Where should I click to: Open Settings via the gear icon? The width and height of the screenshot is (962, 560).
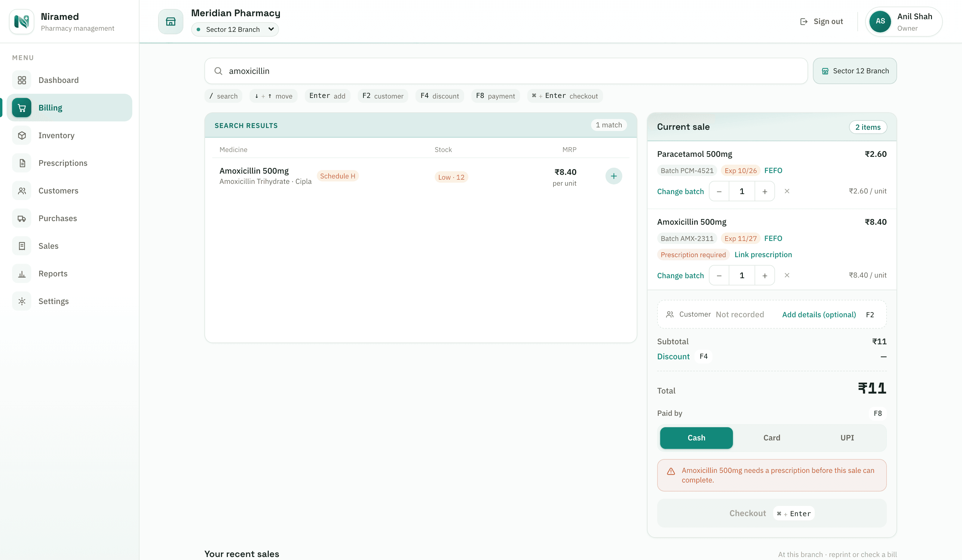[x=22, y=301]
